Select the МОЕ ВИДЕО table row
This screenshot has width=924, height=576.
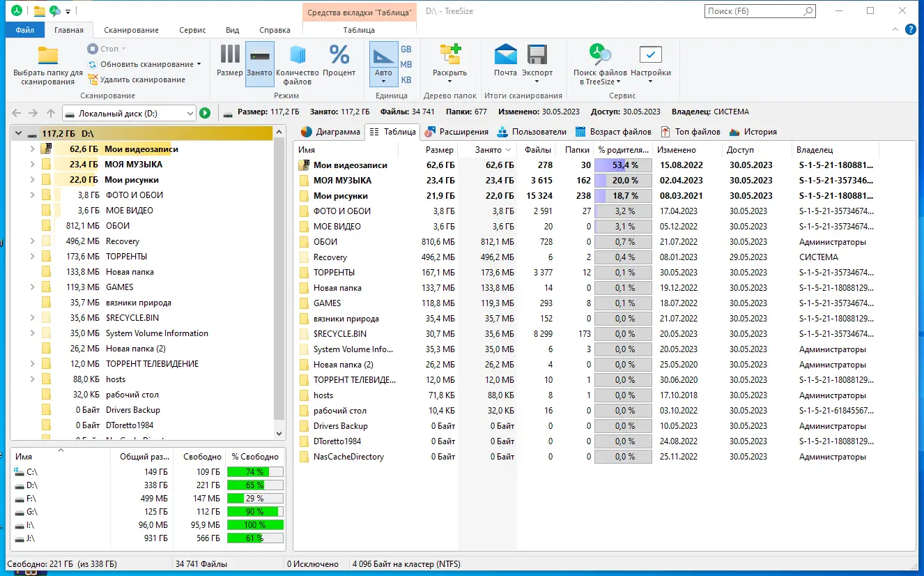click(x=585, y=227)
